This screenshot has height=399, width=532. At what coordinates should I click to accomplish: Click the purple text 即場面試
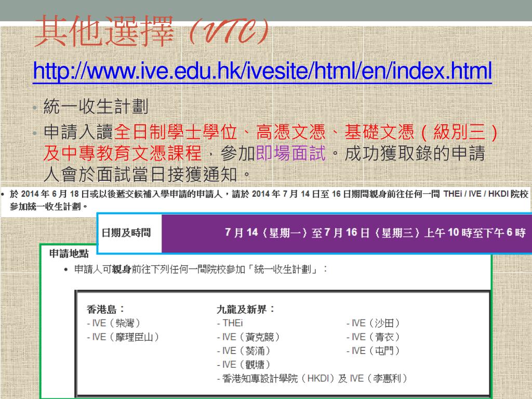click(291, 153)
